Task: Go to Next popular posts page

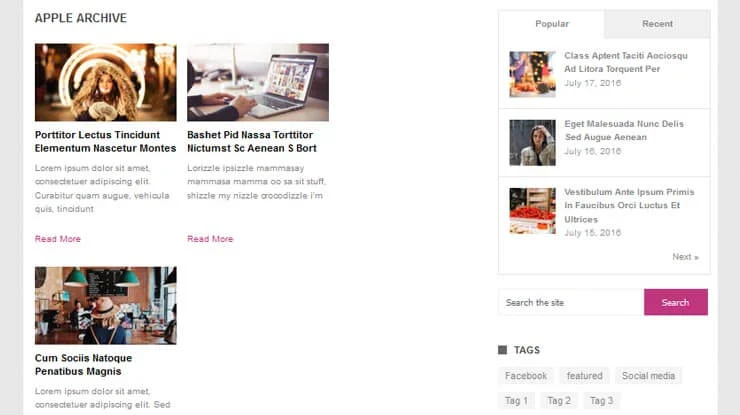Action: coord(685,257)
